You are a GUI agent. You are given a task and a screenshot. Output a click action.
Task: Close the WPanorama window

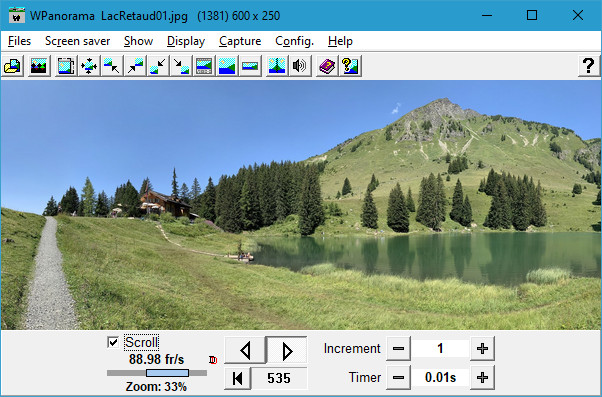coord(578,15)
